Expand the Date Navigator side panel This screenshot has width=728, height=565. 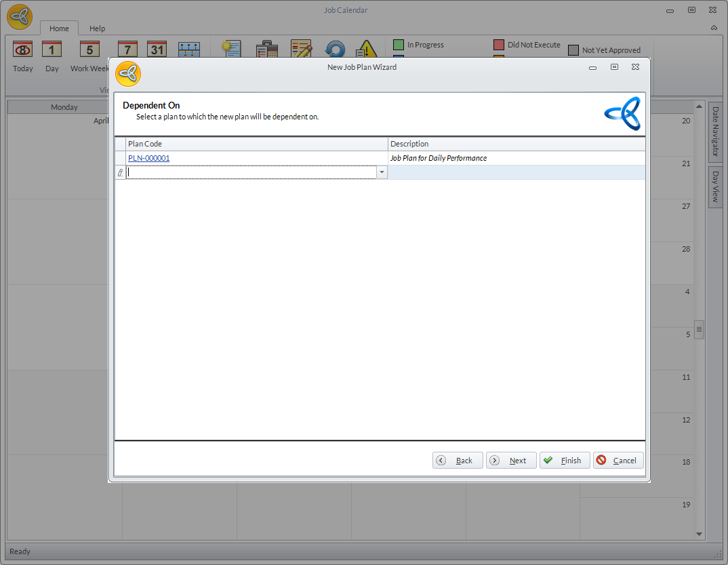(714, 132)
